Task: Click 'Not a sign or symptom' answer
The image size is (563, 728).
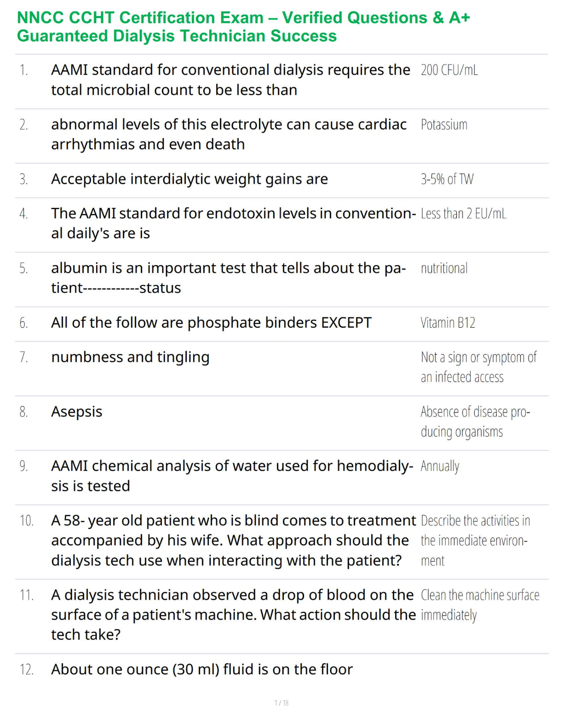Action: 479,367
